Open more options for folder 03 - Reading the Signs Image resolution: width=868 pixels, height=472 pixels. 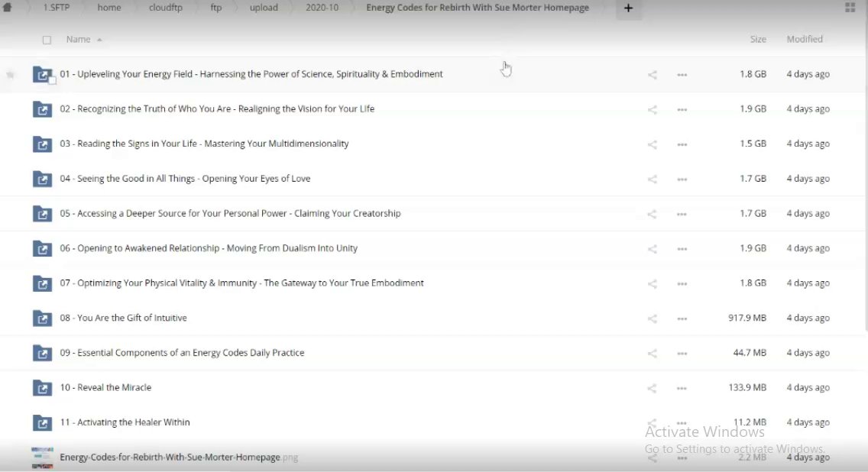click(x=682, y=144)
